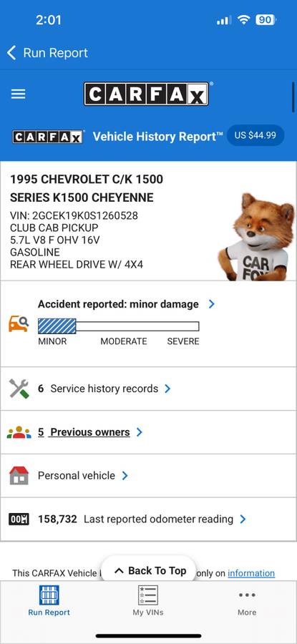Expand Previous owners chevron
Screen dimensions: 297x644
(x=140, y=432)
